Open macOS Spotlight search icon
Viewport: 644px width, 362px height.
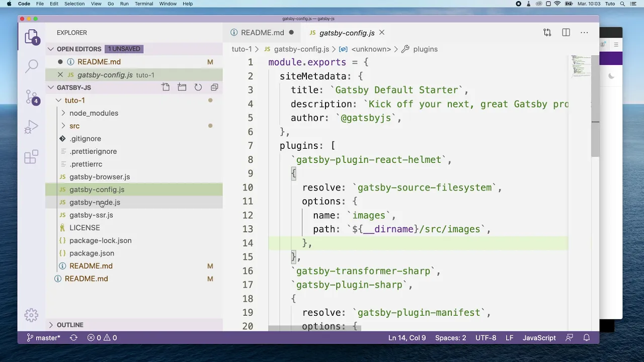tap(623, 4)
